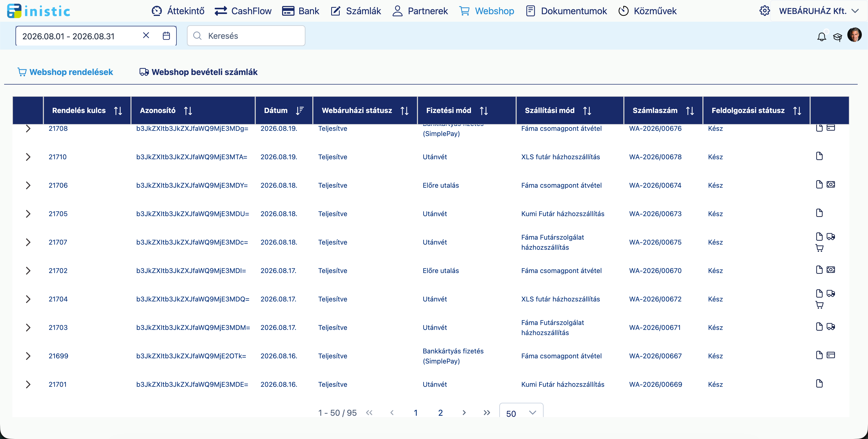Select Webshop rendelések tab
868x439 pixels.
[65, 72]
